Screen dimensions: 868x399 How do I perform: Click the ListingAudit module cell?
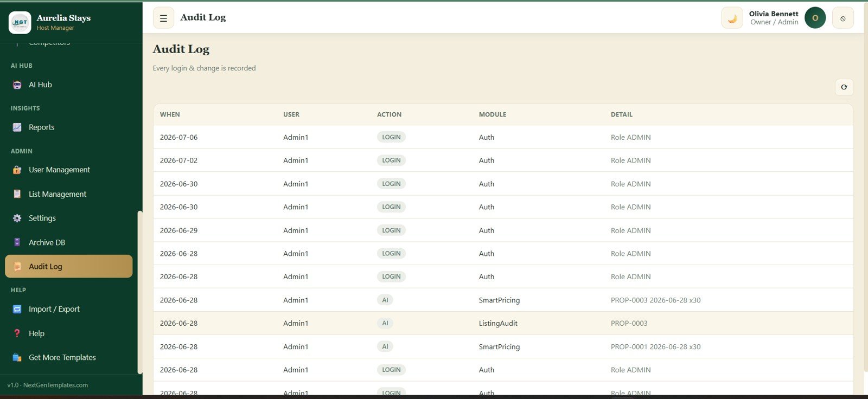click(498, 324)
